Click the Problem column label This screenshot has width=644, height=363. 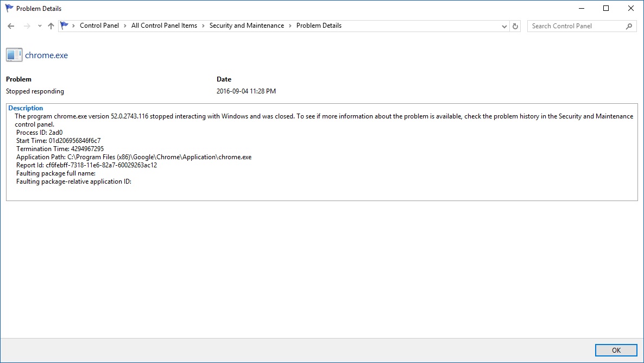18,79
